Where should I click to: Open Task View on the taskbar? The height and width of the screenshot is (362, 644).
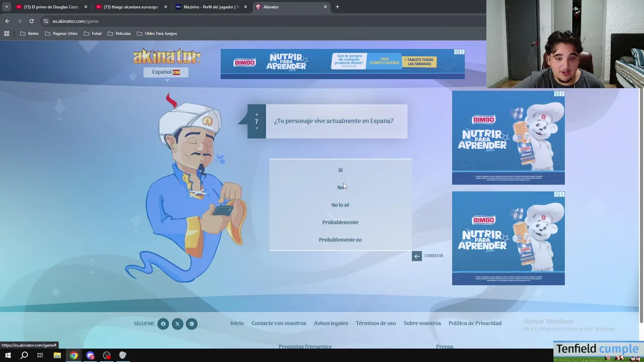pyautogui.click(x=40, y=355)
